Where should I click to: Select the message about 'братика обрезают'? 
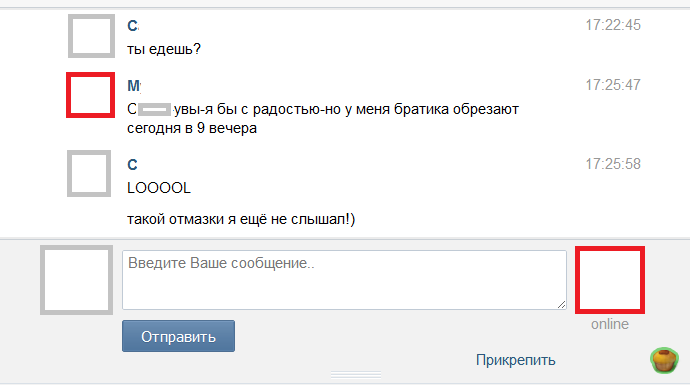point(323,118)
